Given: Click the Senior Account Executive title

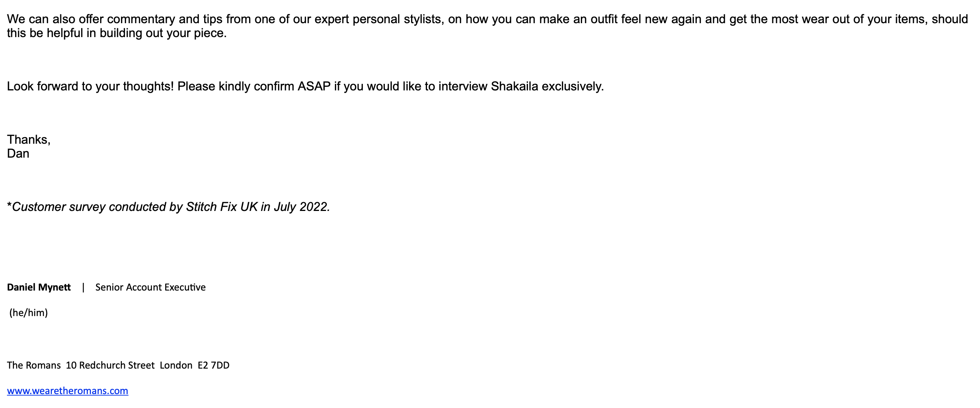Looking at the screenshot, I should 150,287.
